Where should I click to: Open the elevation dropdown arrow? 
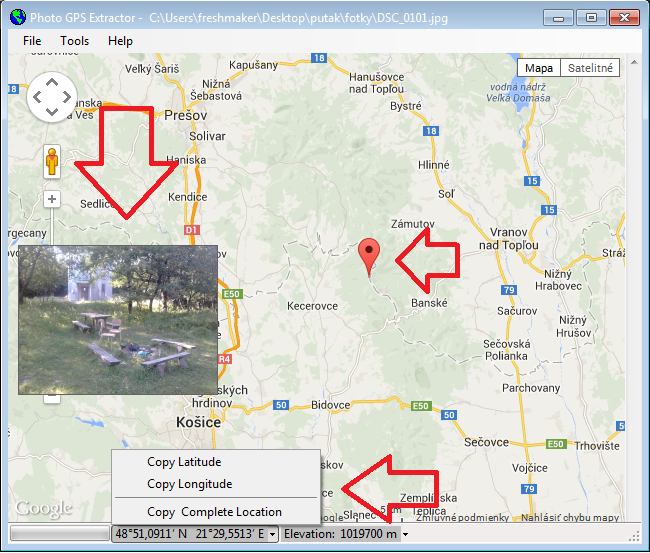(405, 534)
